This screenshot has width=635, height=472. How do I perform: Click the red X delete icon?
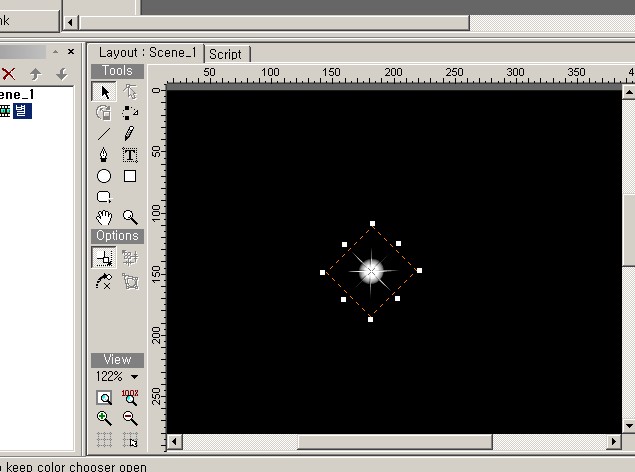(9, 74)
